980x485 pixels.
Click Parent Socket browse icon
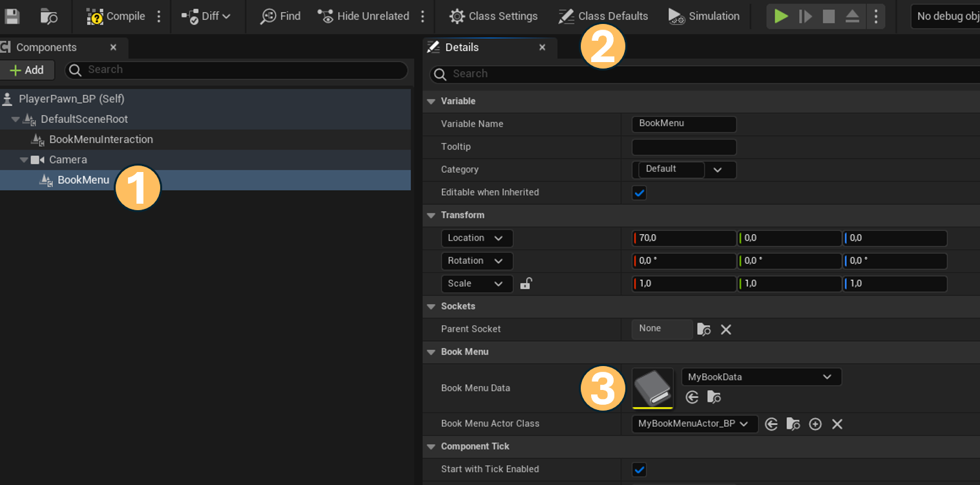[704, 330]
